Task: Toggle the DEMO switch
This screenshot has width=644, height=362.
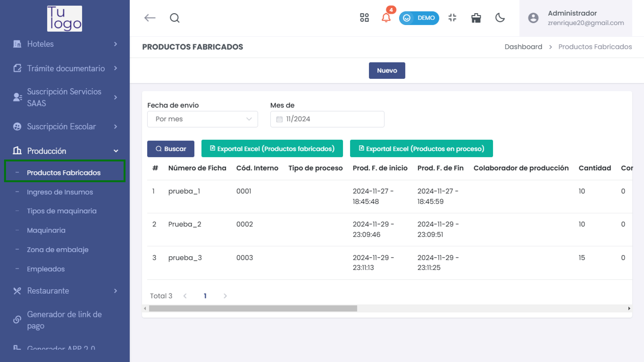Action: [419, 18]
